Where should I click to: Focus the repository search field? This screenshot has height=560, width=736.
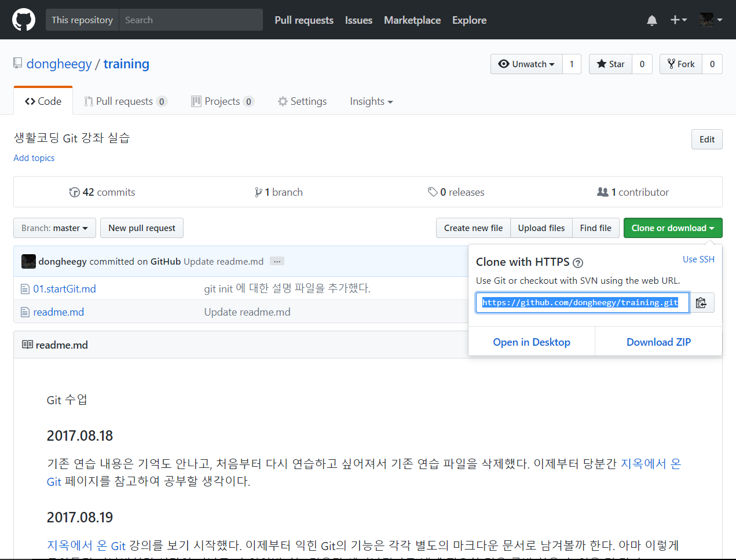[x=191, y=20]
